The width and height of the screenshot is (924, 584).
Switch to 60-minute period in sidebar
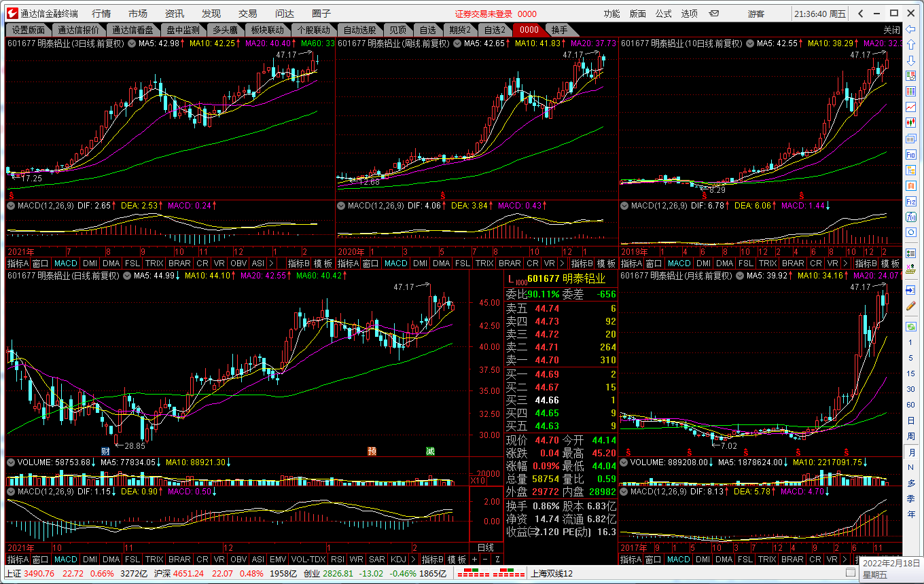tap(911, 405)
